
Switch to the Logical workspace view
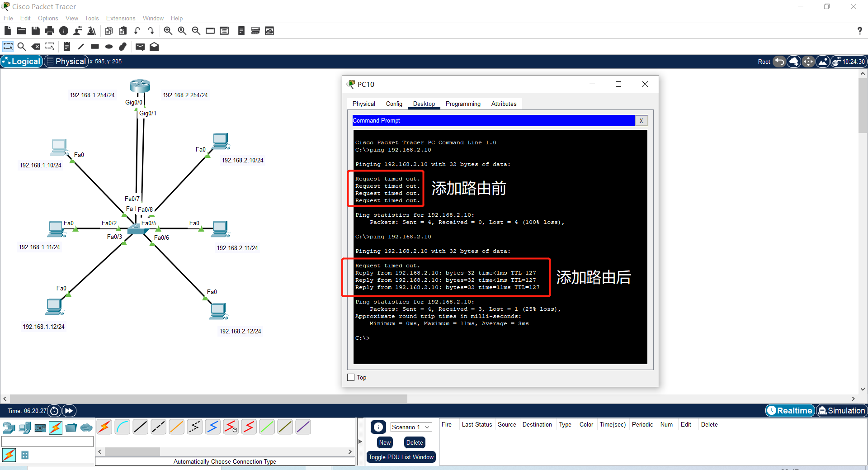[x=22, y=62]
